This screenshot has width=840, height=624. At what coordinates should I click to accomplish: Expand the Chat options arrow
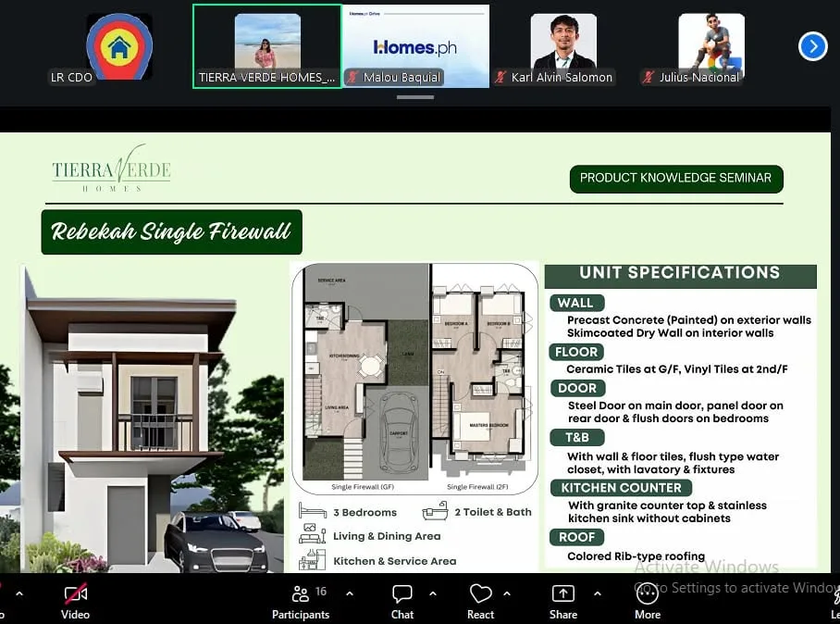pos(433,594)
